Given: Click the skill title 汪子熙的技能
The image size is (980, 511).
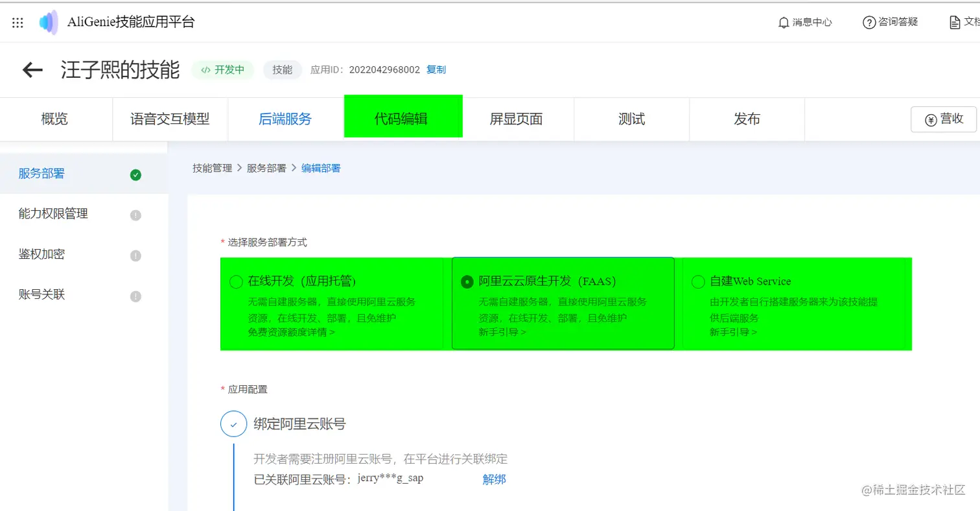Looking at the screenshot, I should (x=120, y=70).
